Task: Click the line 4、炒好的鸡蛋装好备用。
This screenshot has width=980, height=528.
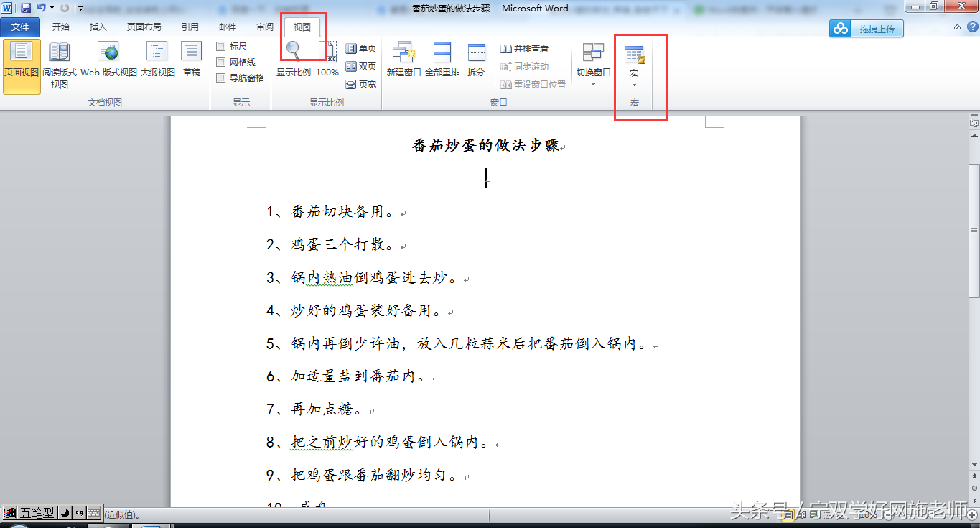Action: (354, 312)
